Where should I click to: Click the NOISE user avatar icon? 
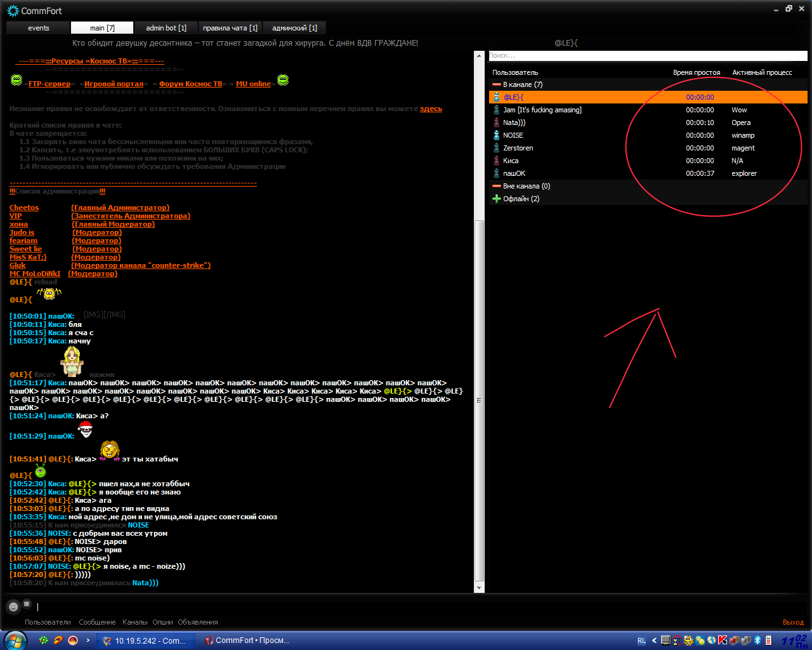(496, 135)
